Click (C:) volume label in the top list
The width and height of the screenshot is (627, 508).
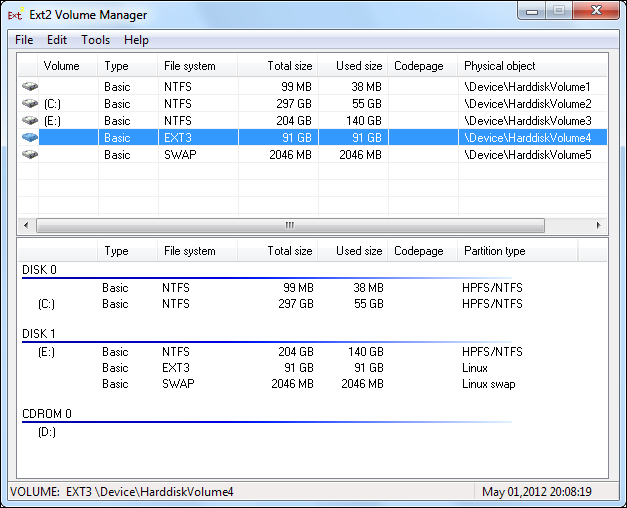[x=52, y=104]
